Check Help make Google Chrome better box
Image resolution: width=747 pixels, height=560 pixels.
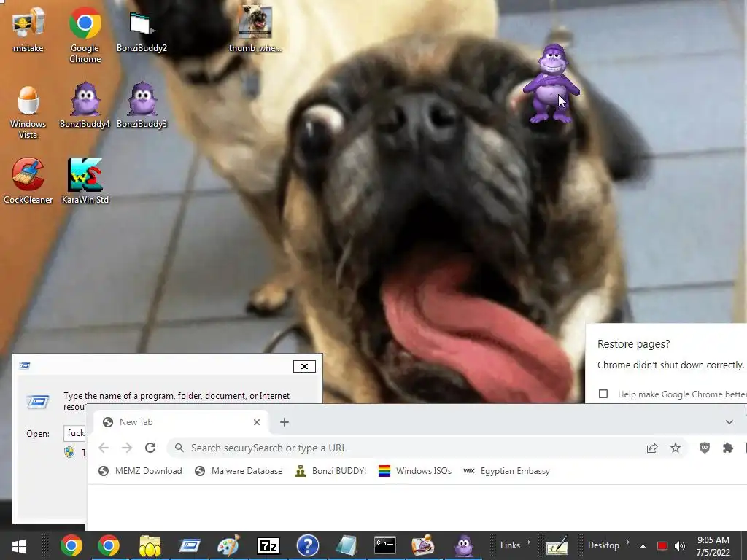coord(603,394)
